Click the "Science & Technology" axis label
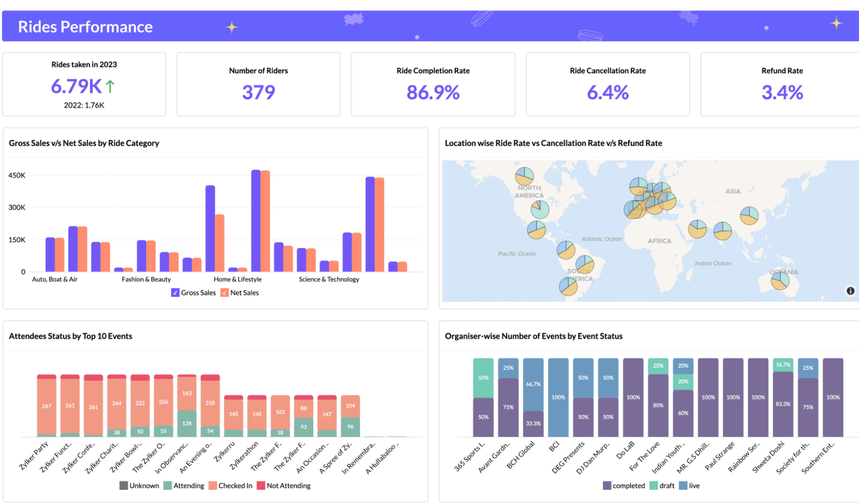This screenshot has width=859, height=504. click(x=329, y=280)
